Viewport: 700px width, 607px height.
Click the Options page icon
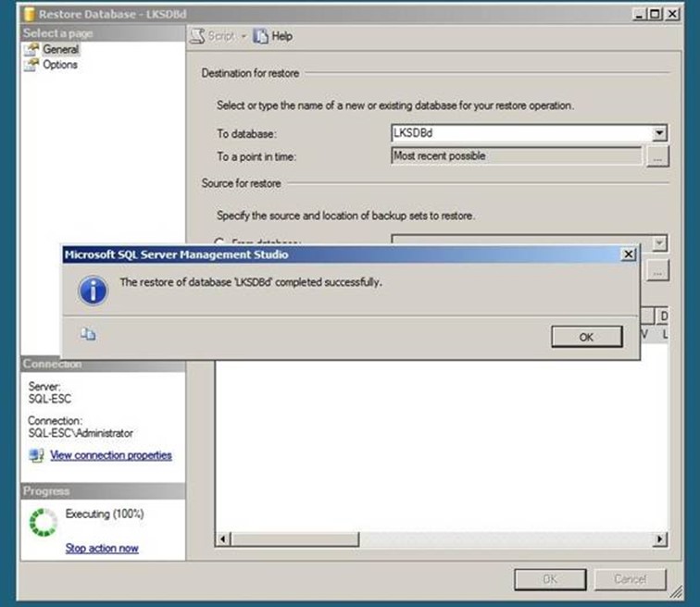coord(31,65)
